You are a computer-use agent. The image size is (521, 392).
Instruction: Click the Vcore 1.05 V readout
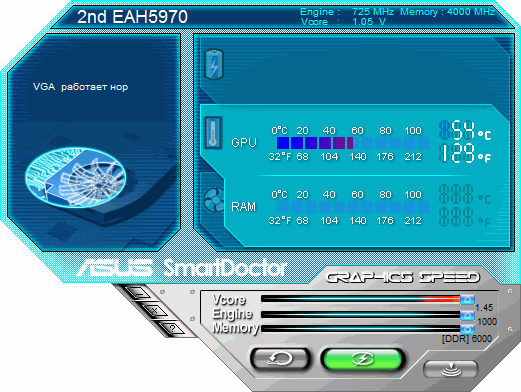343,22
